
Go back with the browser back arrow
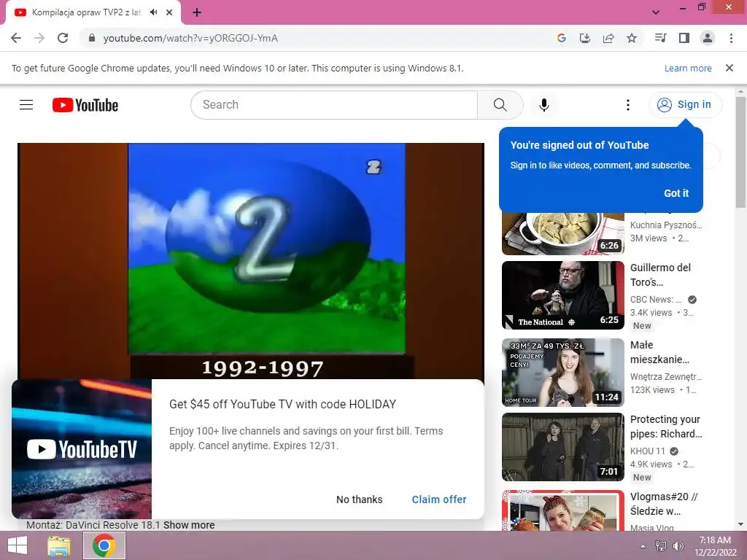[x=16, y=38]
